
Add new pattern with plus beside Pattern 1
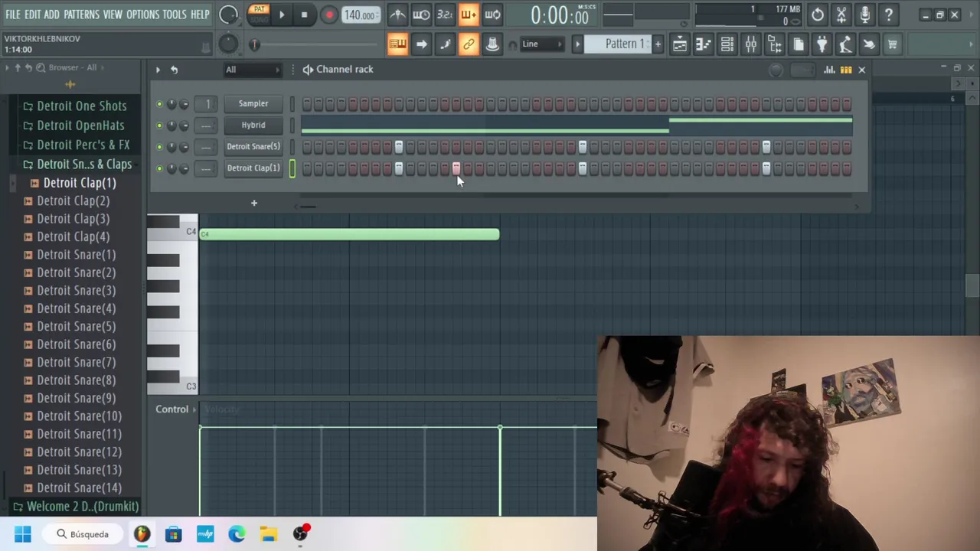tap(657, 44)
